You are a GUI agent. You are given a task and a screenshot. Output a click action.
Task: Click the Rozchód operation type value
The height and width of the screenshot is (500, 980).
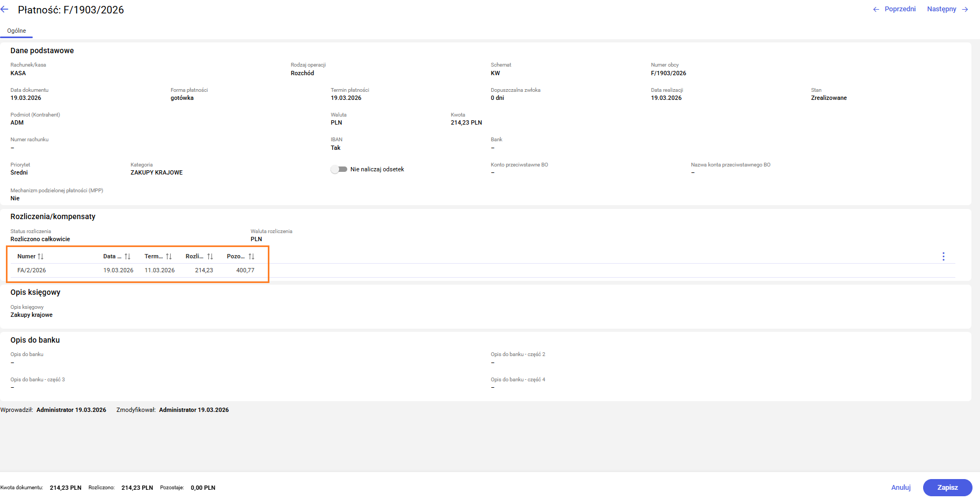(x=302, y=73)
